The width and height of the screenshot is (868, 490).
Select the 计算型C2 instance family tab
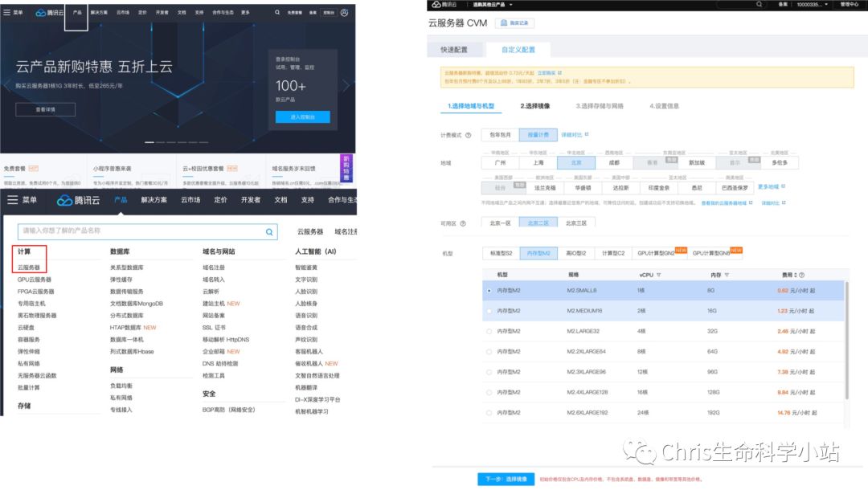pyautogui.click(x=613, y=253)
